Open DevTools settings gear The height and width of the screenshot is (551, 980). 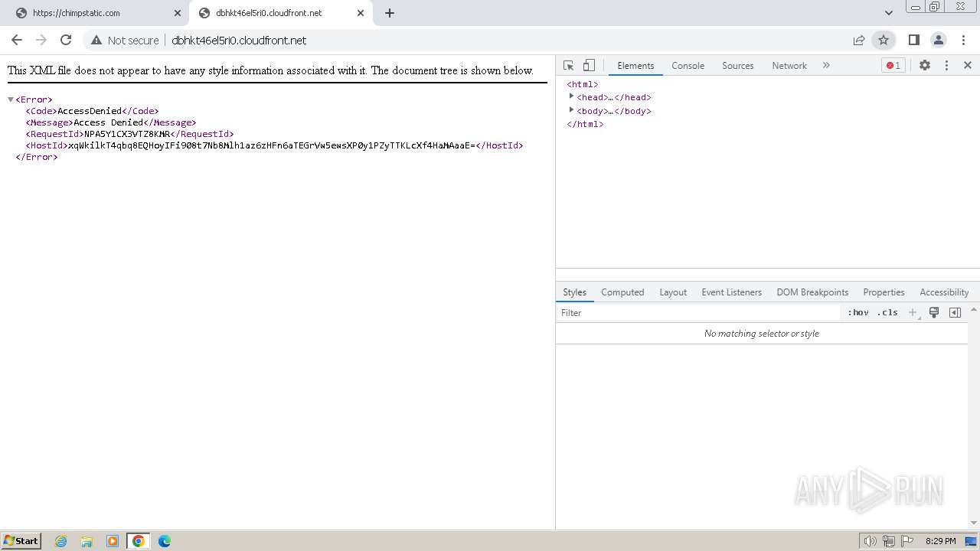click(x=925, y=66)
